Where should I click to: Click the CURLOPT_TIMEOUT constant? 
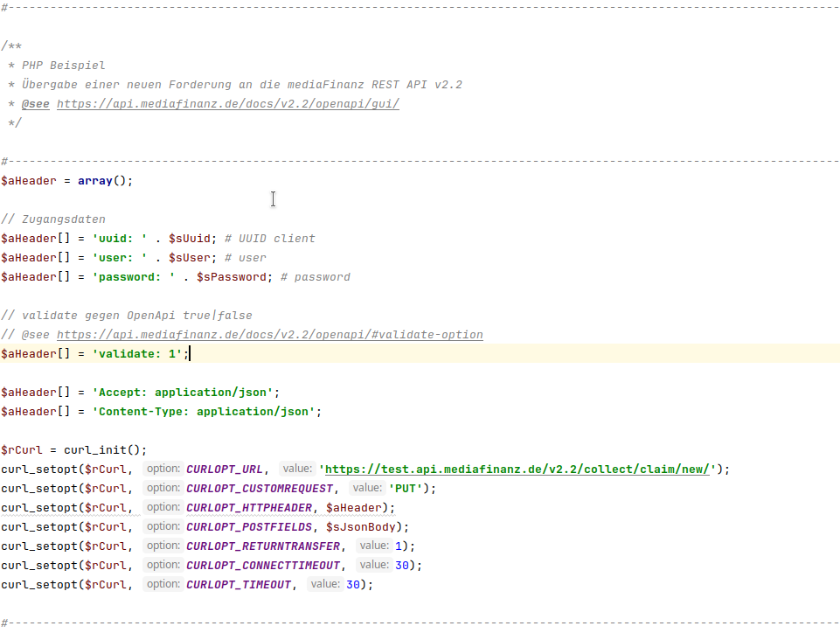coord(239,585)
